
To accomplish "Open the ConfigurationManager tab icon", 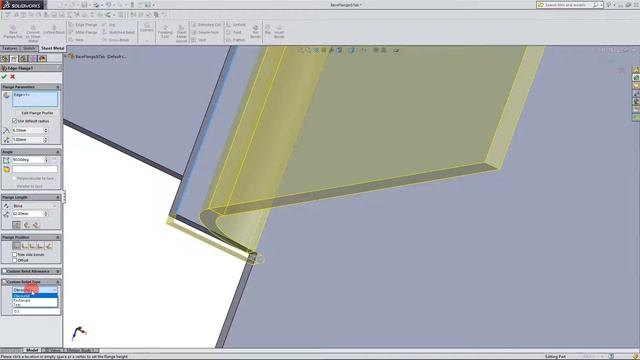I will [24, 59].
